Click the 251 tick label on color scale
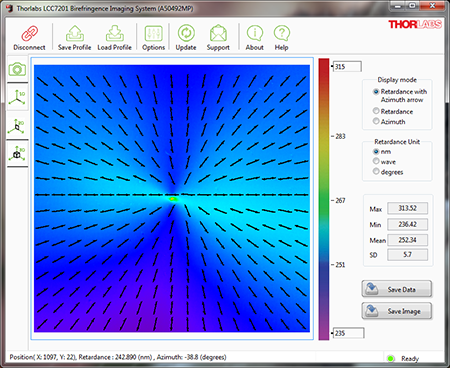This screenshot has height=368, width=450. [340, 265]
